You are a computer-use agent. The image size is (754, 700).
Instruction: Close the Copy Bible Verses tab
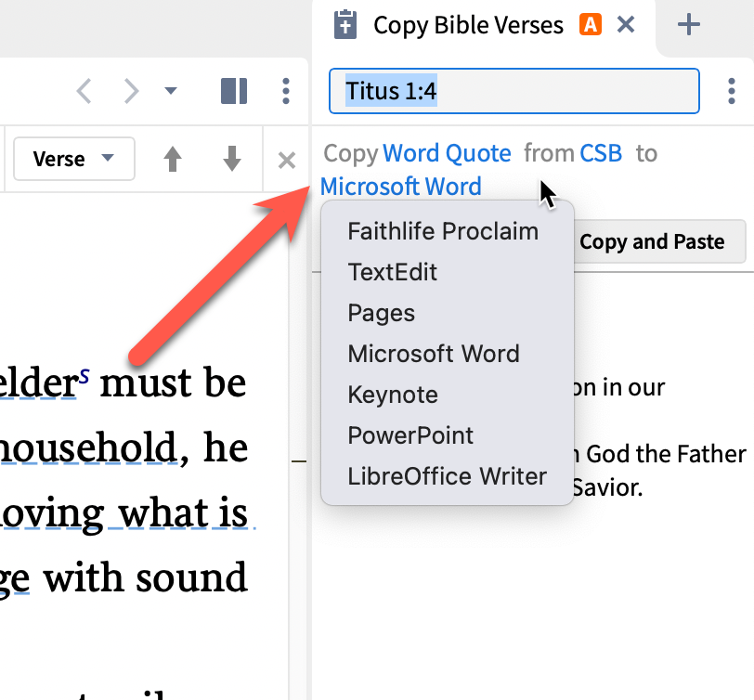tap(626, 24)
